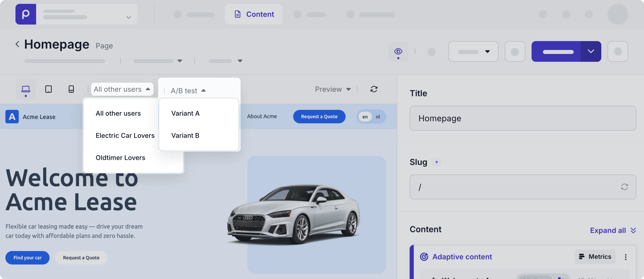This screenshot has width=644, height=279.
Task: Select Electric Car Lovers audience
Action: tap(125, 135)
